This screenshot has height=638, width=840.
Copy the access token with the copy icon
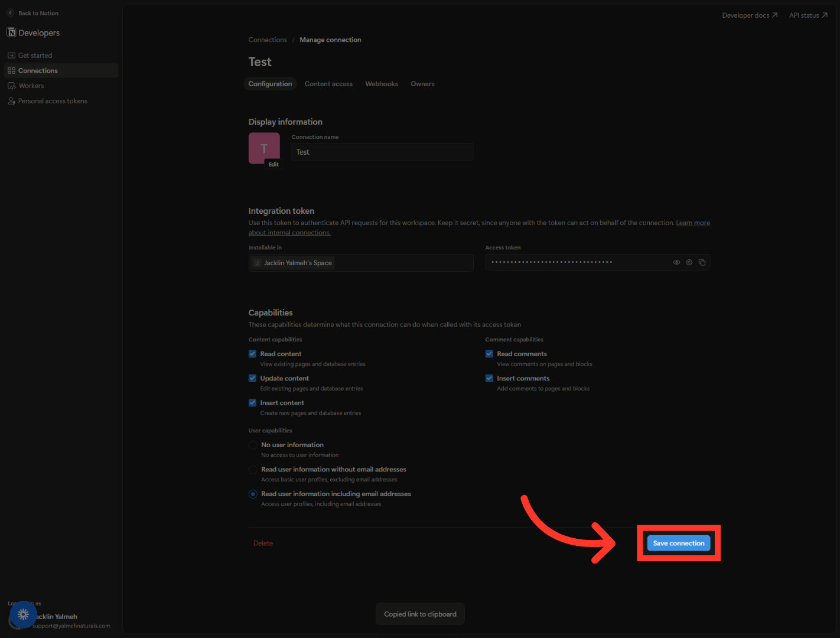702,262
